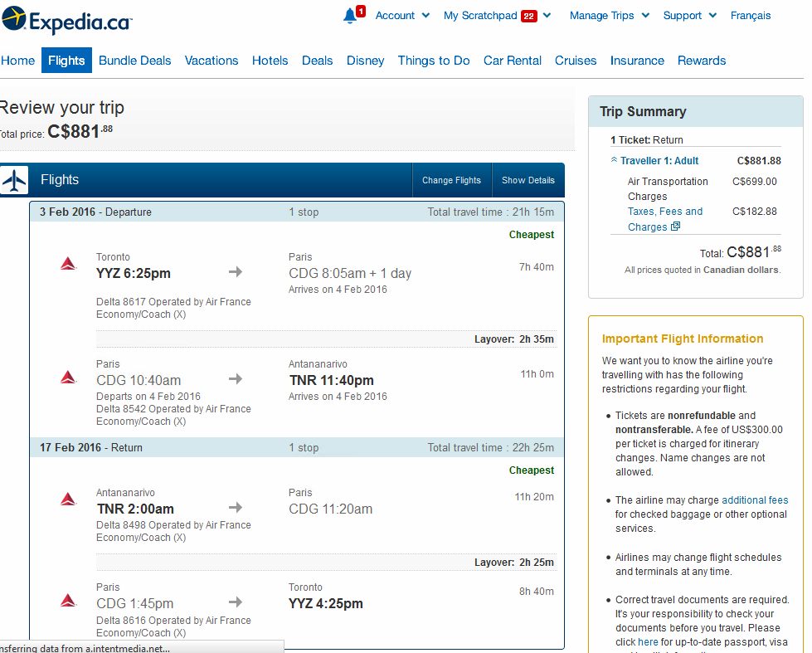Select the Flights tab

point(66,60)
